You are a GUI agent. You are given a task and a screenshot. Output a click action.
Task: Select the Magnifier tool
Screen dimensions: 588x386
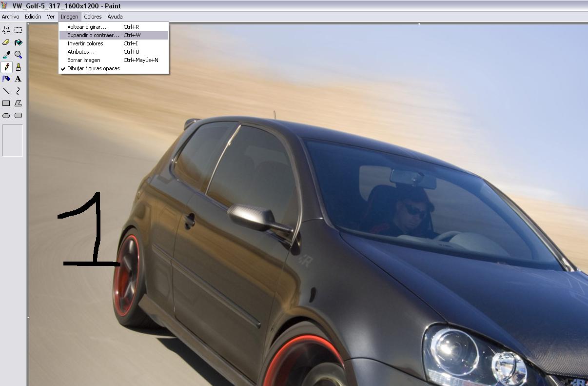(x=18, y=55)
